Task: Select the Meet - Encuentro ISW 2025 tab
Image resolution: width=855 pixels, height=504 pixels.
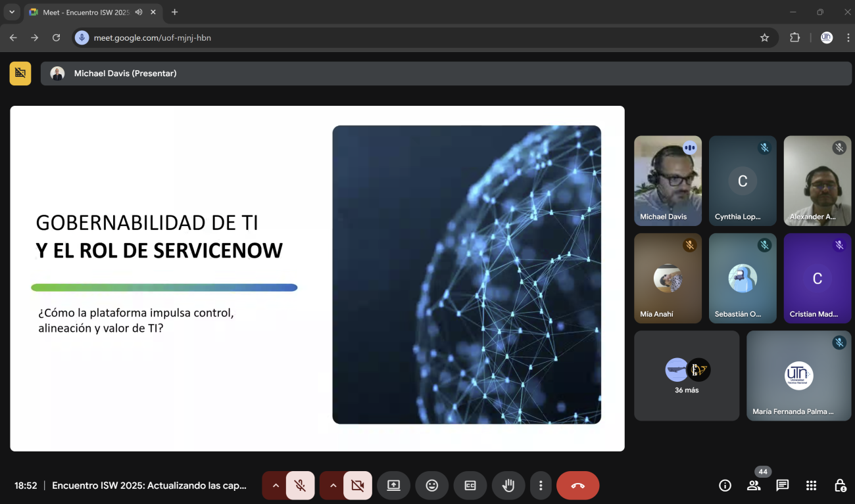Action: 85,12
